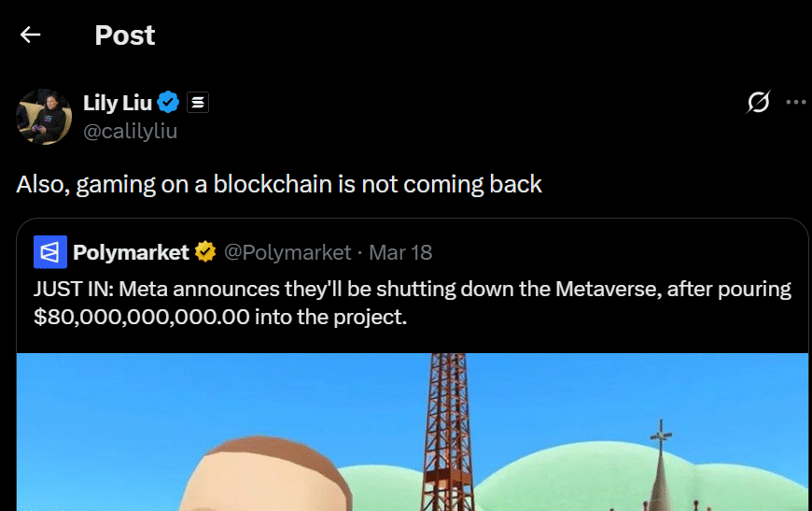The height and width of the screenshot is (511, 812).
Task: Click the Polymarket logo avatar
Action: point(50,252)
